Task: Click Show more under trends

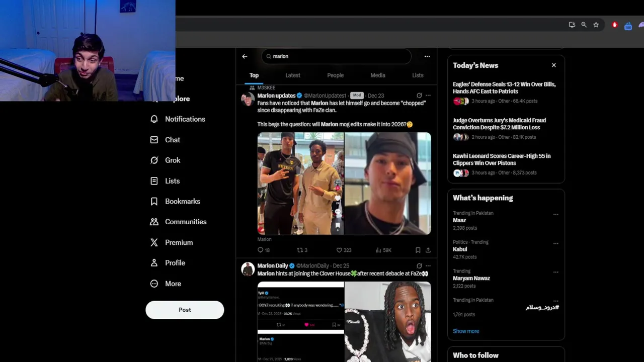Action: 466,331
